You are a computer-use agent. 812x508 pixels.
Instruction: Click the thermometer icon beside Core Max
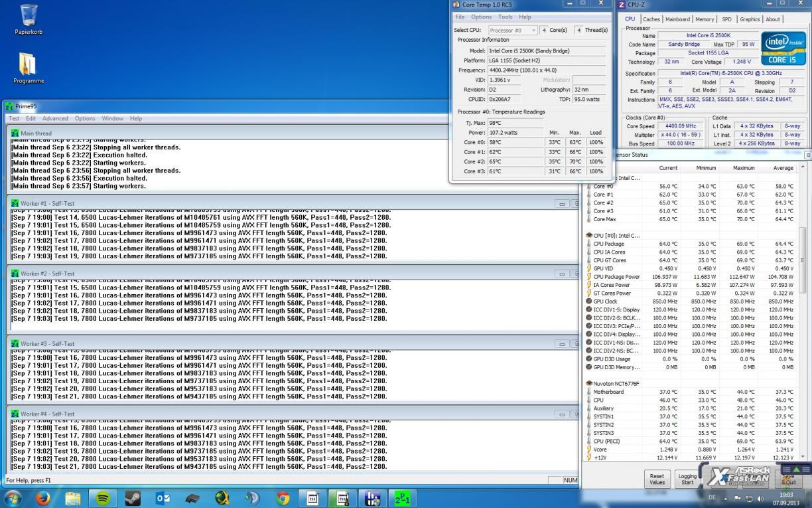tap(589, 219)
